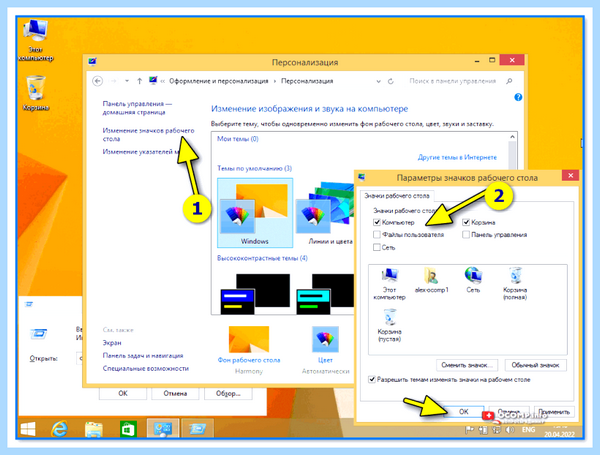
Task: Click the theme list scroll up arrow
Action: 512,137
